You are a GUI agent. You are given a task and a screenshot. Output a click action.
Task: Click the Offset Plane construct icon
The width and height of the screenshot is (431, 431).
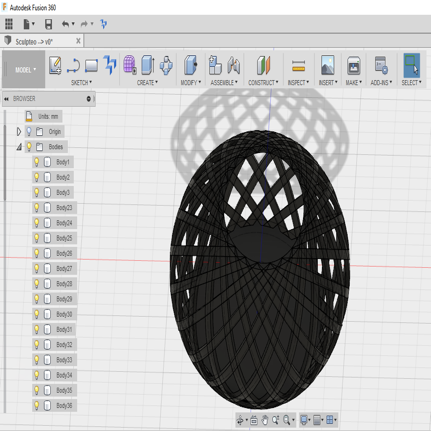(x=263, y=65)
